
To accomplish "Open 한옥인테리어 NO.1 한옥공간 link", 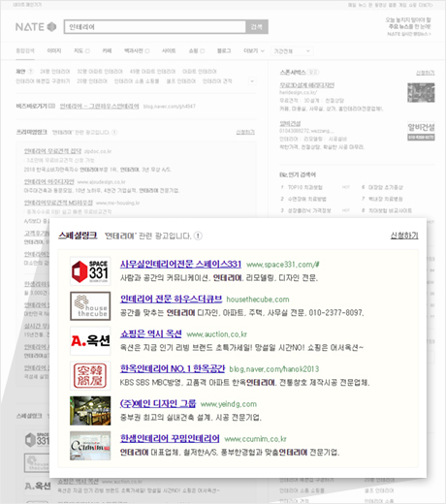I will click(173, 369).
